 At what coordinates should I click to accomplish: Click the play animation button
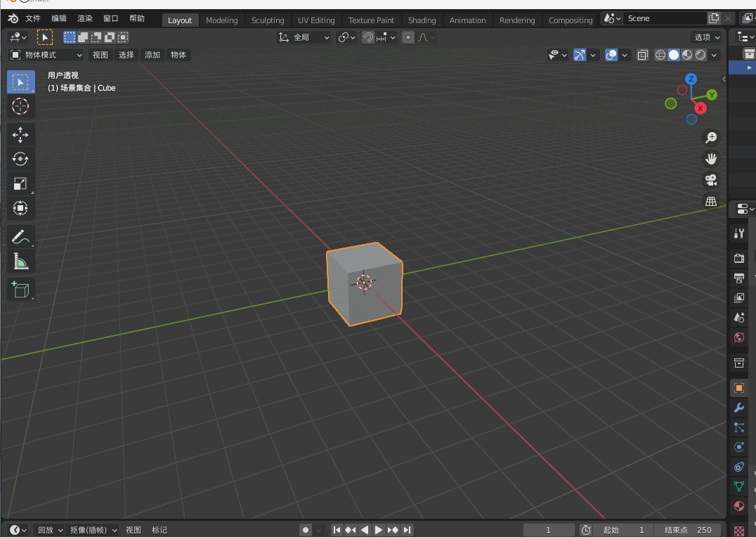(x=379, y=530)
